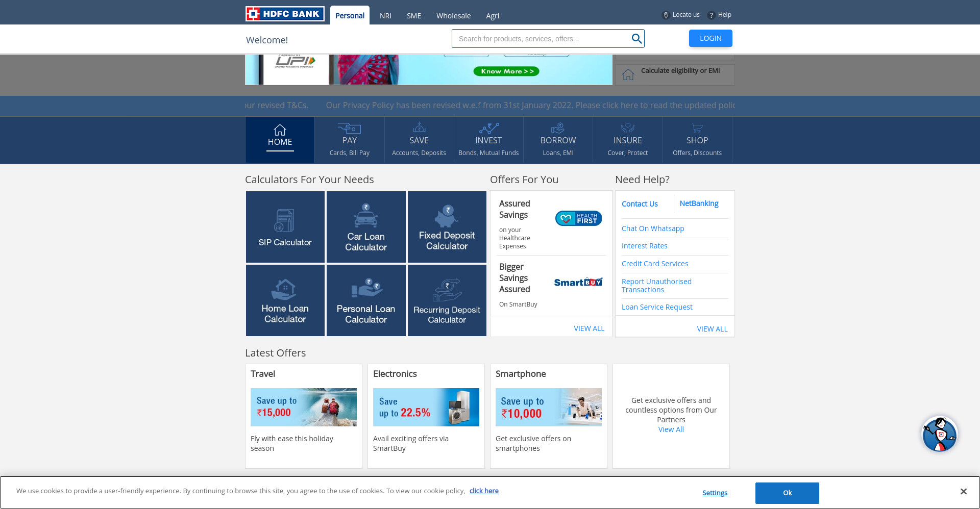Click Fly with ease this holiday season
The image size is (980, 509).
coord(292,443)
